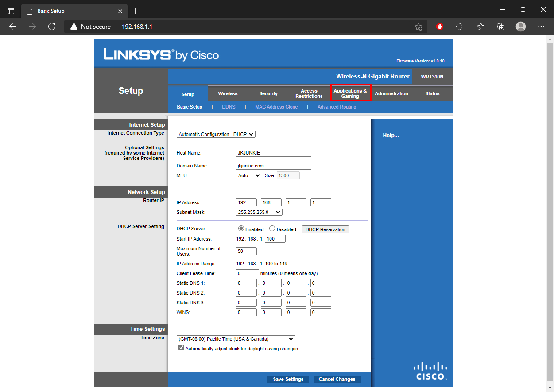Screen dimensions: 554x392
Task: Open the browser extensions puzzle icon
Action: click(x=460, y=27)
